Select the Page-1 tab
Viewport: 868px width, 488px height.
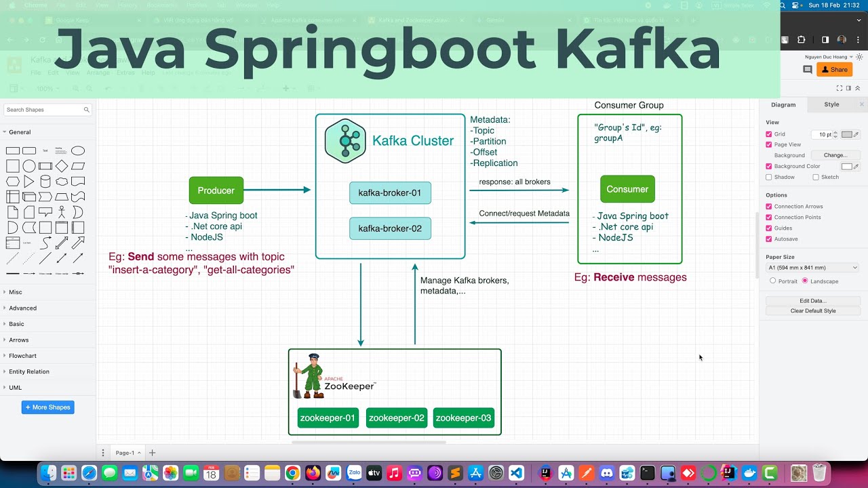[x=127, y=453]
